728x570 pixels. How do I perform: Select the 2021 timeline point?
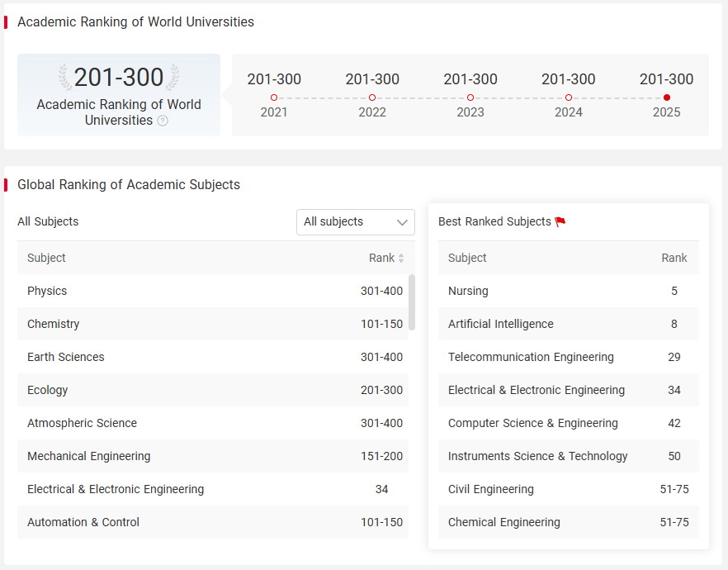point(274,97)
